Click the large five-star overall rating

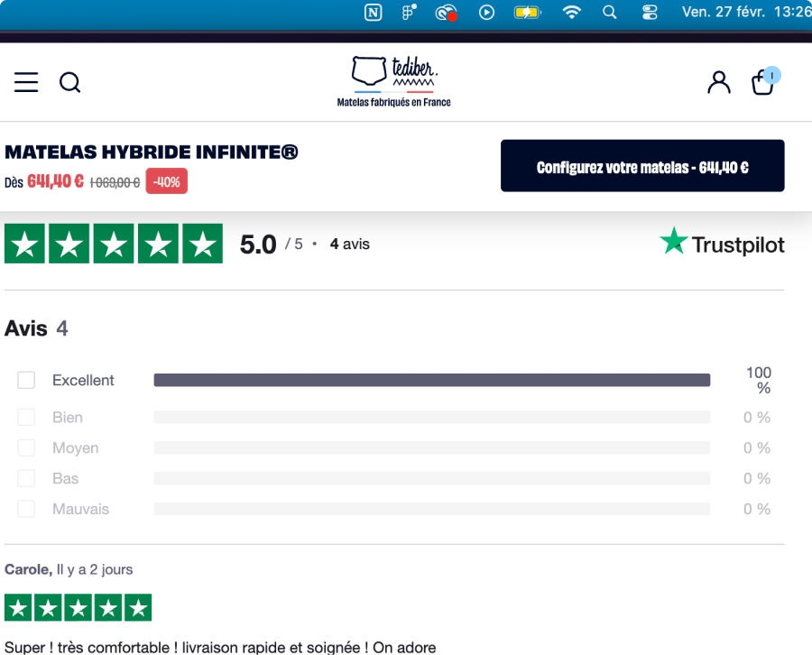point(114,244)
